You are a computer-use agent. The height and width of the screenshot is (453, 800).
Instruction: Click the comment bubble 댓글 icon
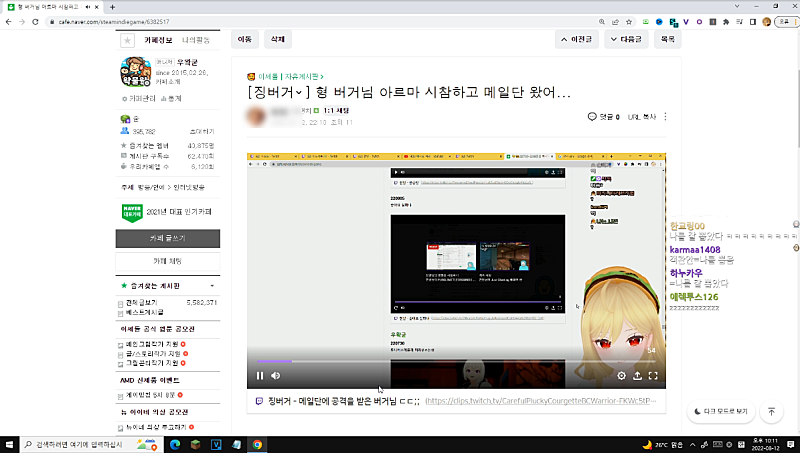(593, 117)
